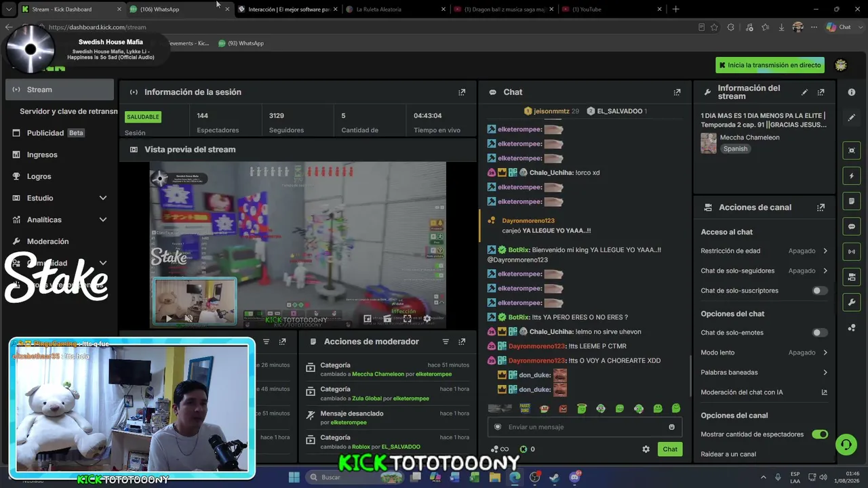Toggle the wrench widget in right sidebar
Image resolution: width=868 pixels, height=488 pixels.
(x=852, y=302)
